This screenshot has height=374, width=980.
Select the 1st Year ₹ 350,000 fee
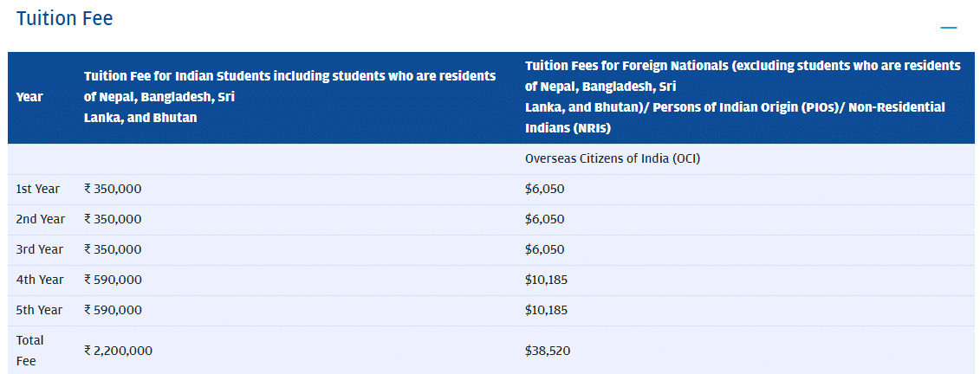[x=113, y=189]
